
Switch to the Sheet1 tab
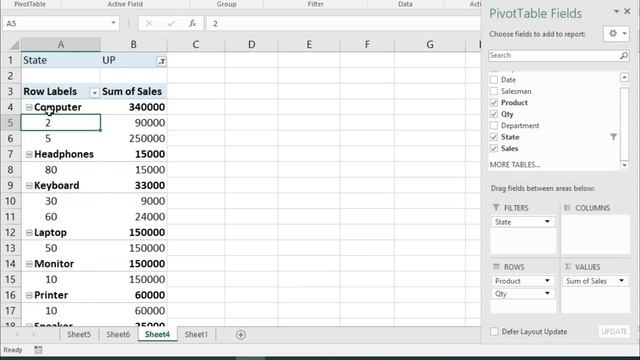click(196, 334)
